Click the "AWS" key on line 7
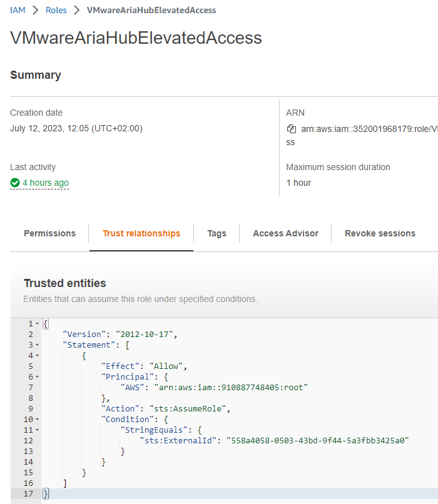The image size is (438, 504). (x=132, y=387)
